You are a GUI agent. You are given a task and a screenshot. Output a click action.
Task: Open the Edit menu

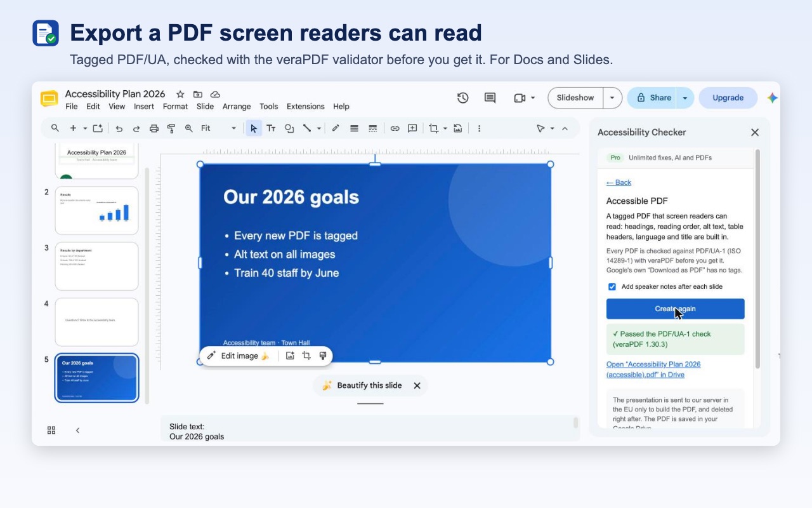(x=93, y=107)
